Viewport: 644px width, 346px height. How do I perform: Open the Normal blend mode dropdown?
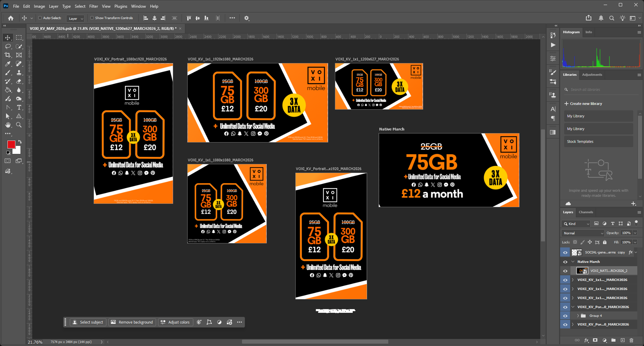[583, 233]
